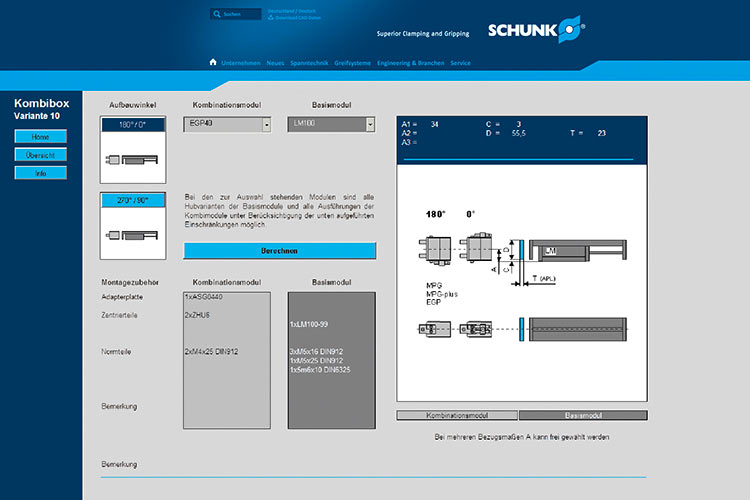Click the Kombibox Variante 10 title
The image size is (750, 500).
tap(42, 109)
